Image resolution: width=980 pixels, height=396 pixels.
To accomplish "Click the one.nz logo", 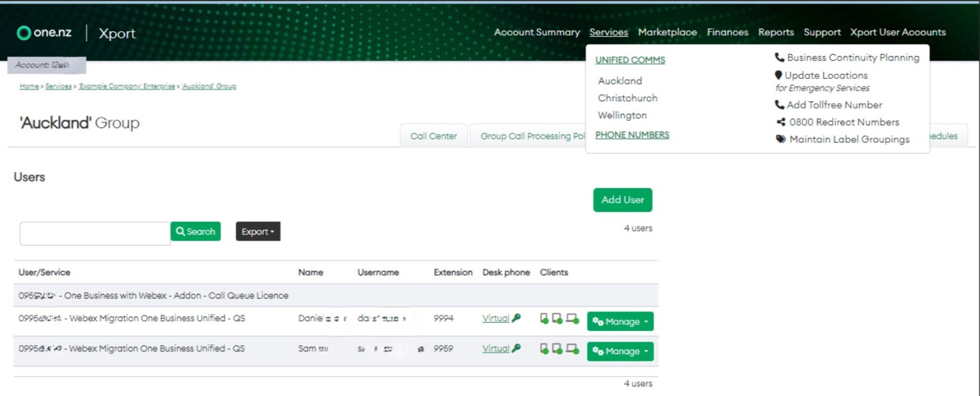I will pos(44,33).
